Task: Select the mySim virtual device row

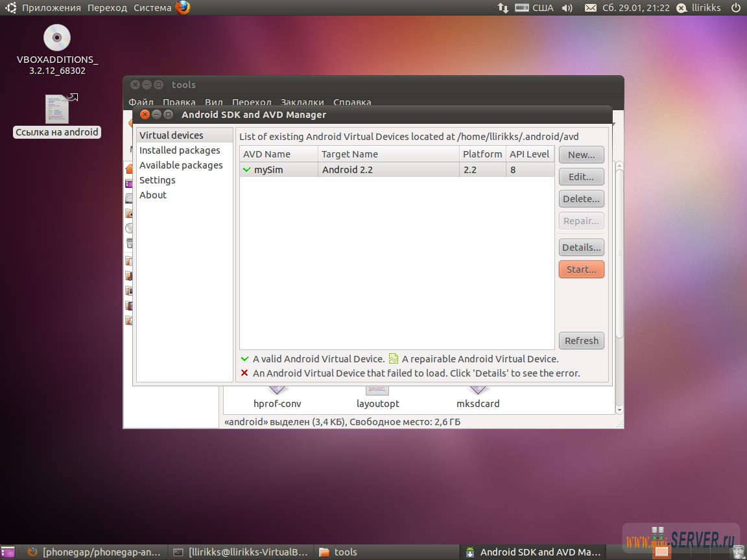Action: [x=397, y=170]
